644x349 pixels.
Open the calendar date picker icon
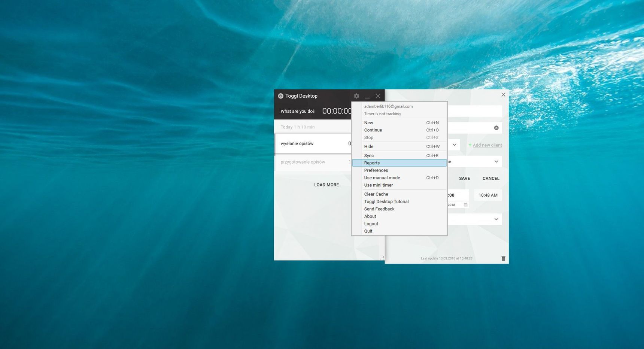tap(465, 205)
